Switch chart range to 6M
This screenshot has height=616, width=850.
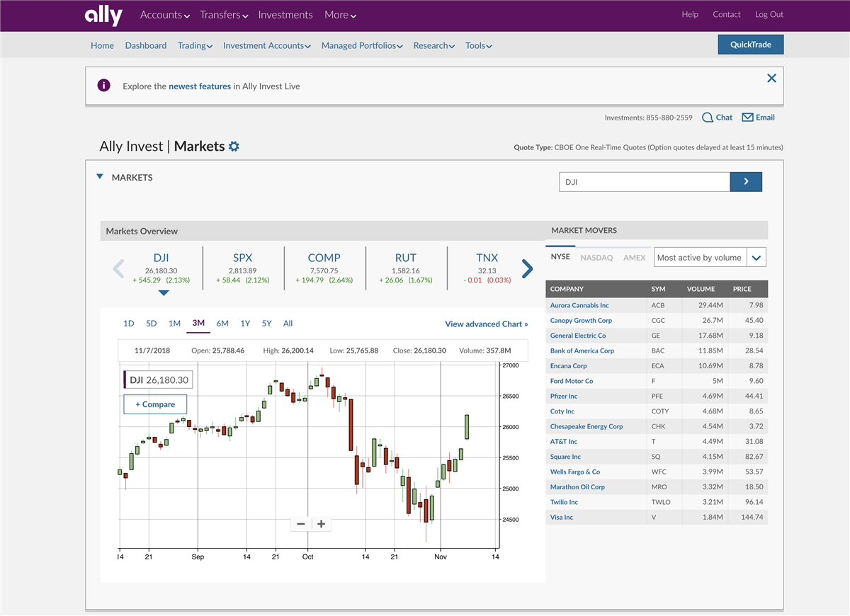click(x=222, y=324)
